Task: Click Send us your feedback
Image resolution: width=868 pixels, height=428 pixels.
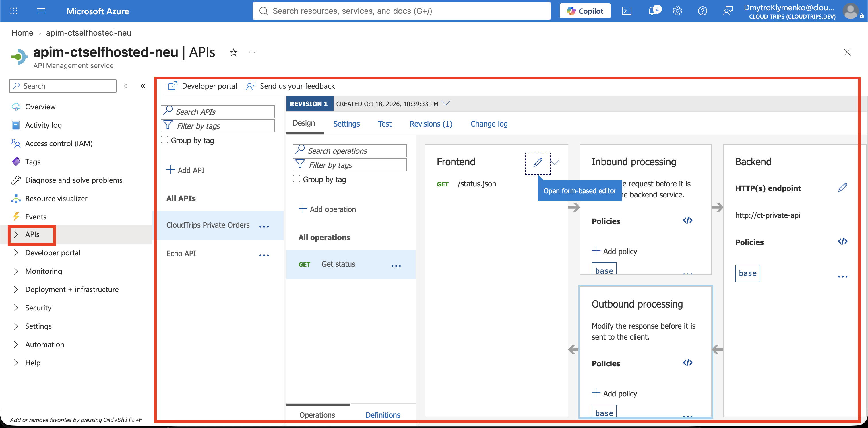Action: click(x=290, y=86)
